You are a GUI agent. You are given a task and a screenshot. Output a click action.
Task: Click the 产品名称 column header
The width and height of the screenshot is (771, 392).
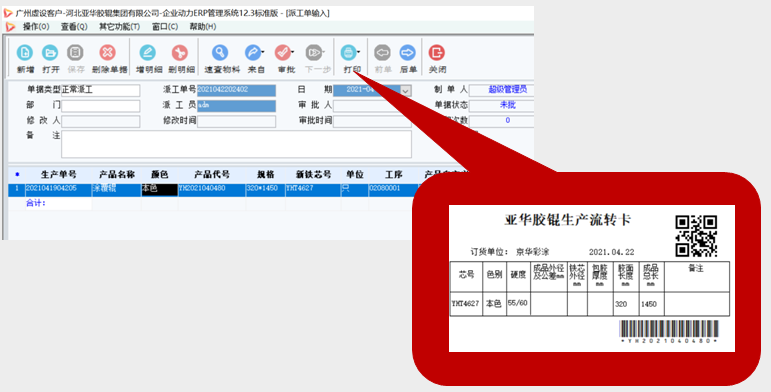[117, 175]
